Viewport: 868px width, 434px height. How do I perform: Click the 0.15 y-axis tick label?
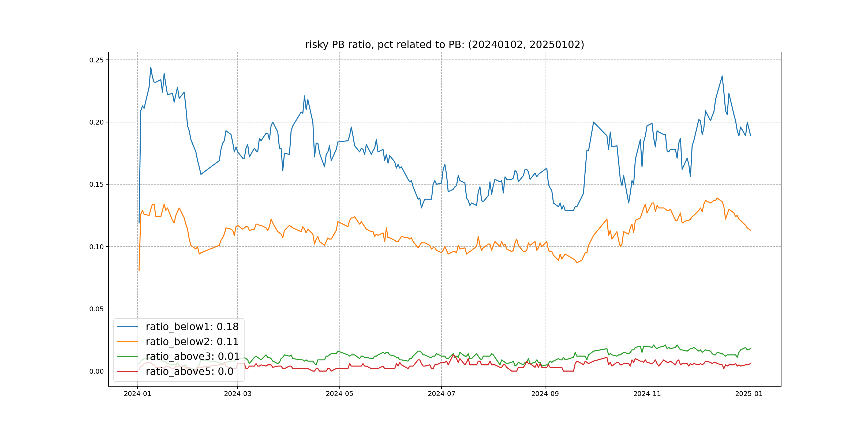click(96, 184)
